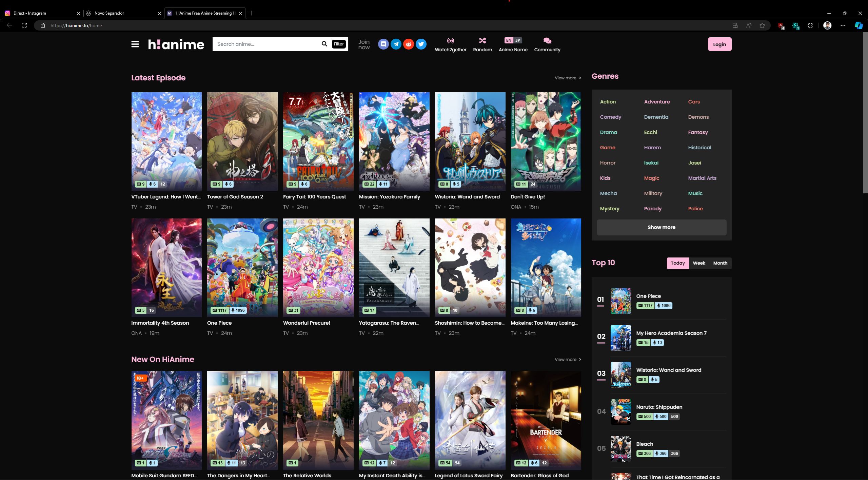Click the browser back arrow
The image size is (868, 480).
(x=9, y=25)
